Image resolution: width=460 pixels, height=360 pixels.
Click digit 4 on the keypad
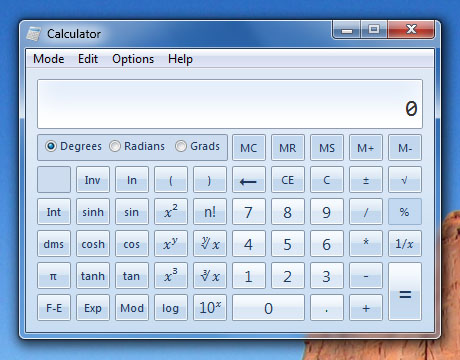pos(249,244)
